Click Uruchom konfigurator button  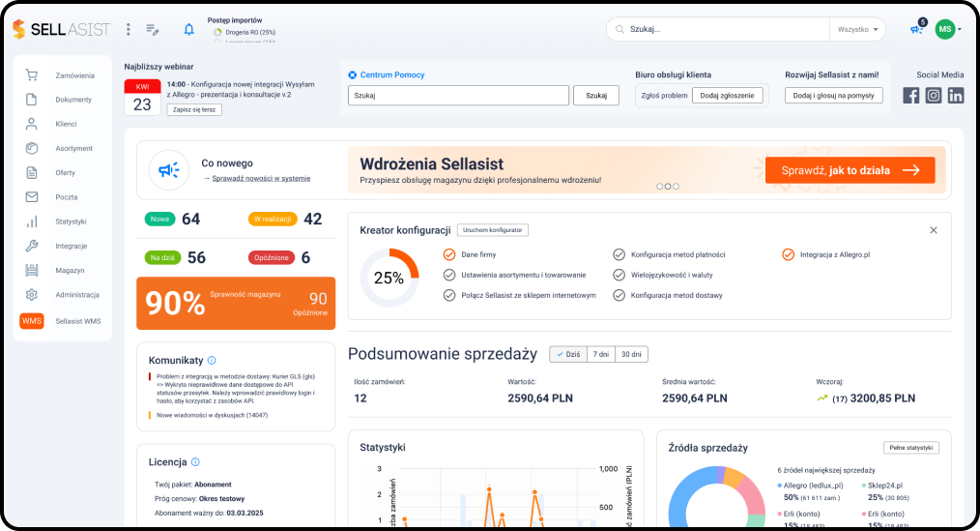[x=493, y=230]
